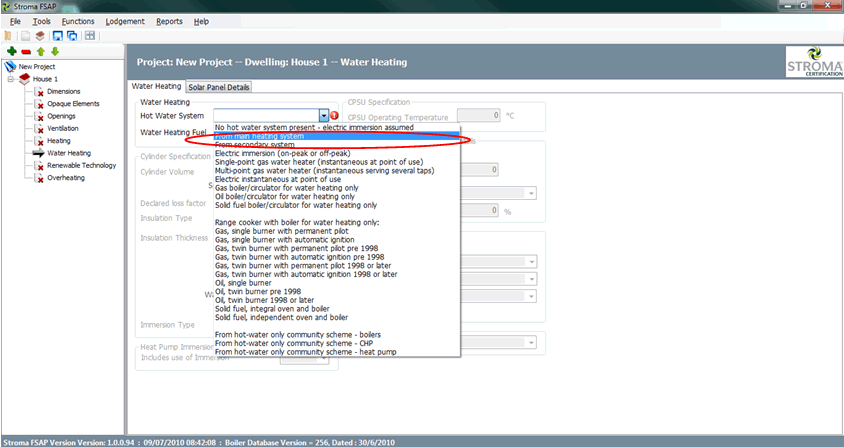Click the New Project tree icon
The width and height of the screenshot is (844, 447).
[10, 66]
